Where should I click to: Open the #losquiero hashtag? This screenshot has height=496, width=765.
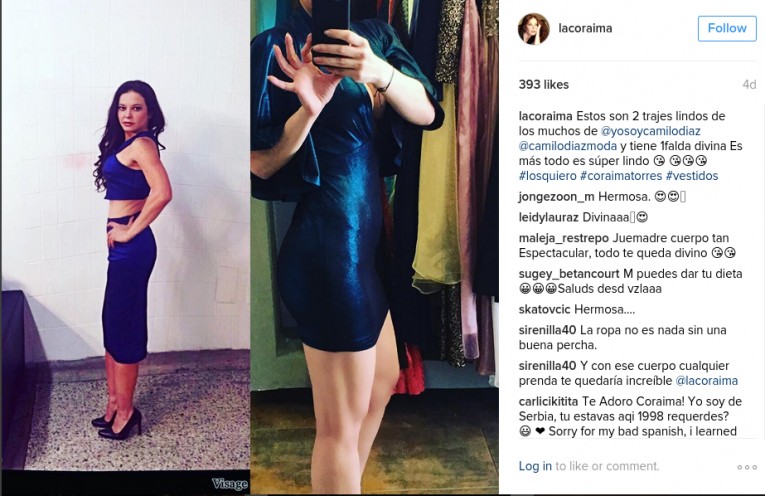pyautogui.click(x=548, y=176)
